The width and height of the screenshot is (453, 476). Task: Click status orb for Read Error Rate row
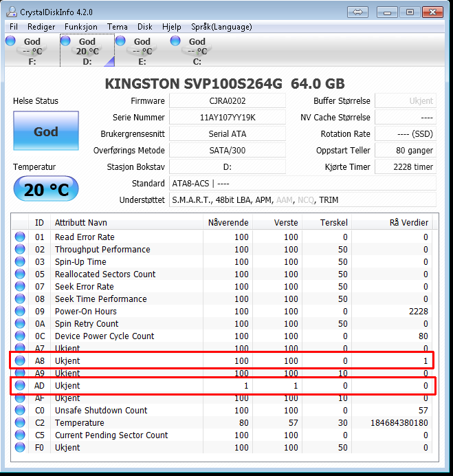[20, 237]
